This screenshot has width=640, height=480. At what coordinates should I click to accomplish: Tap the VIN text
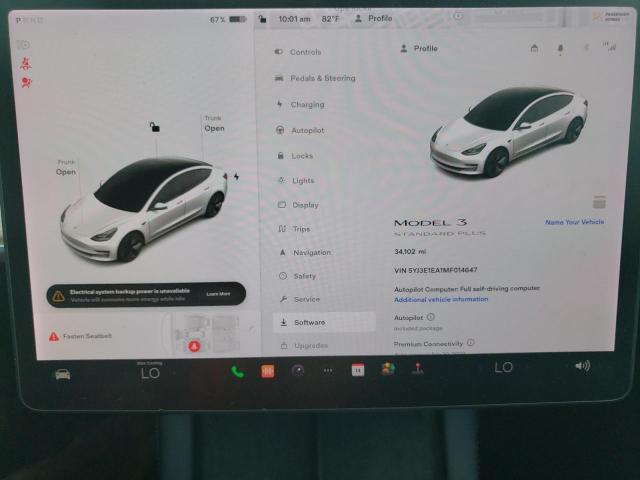tap(436, 270)
